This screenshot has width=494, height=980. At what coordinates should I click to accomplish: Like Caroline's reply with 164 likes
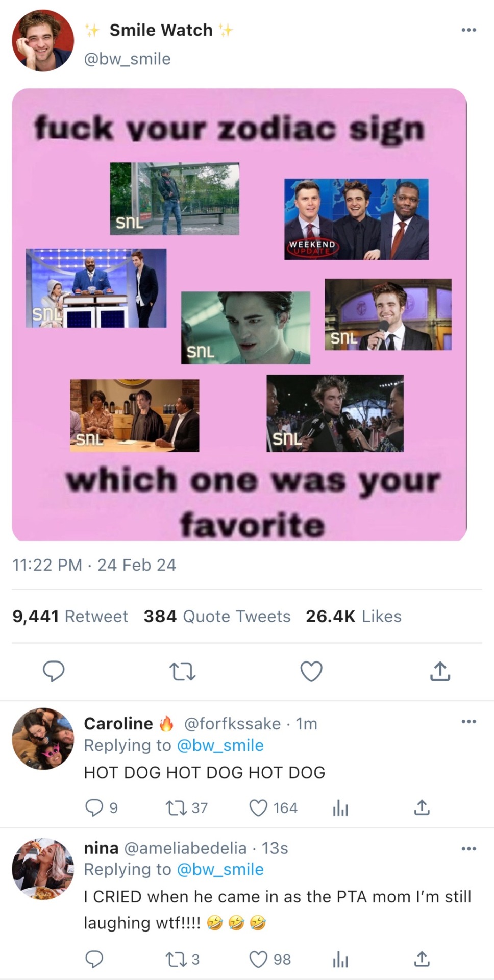click(258, 807)
